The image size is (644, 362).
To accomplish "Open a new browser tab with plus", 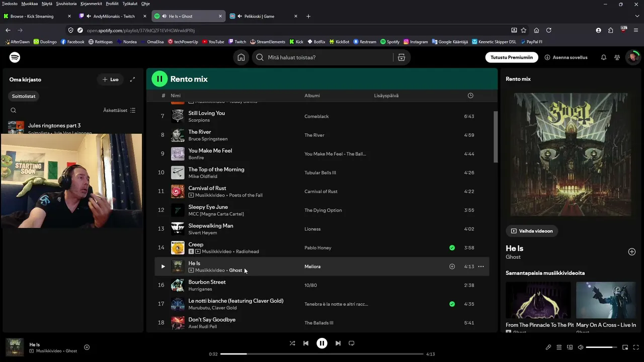I will tap(308, 16).
